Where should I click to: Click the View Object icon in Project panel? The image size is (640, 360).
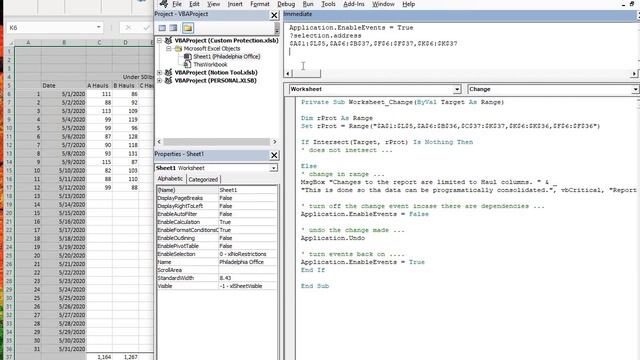(x=173, y=28)
